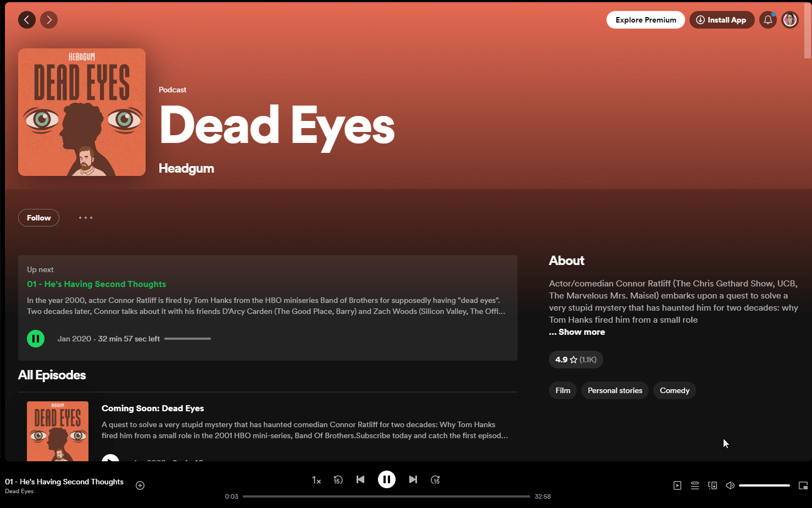812x508 pixels.
Task: Open notifications bell icon
Action: (768, 20)
